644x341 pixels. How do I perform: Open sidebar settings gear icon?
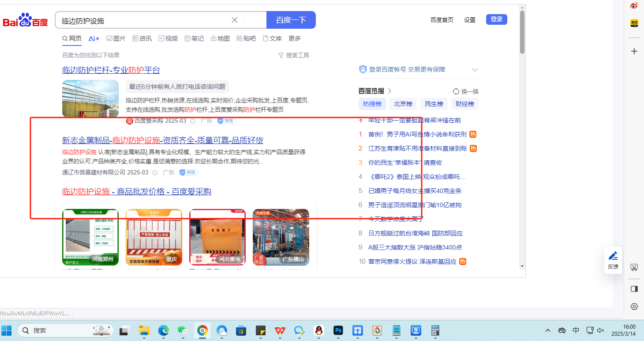[634, 307]
